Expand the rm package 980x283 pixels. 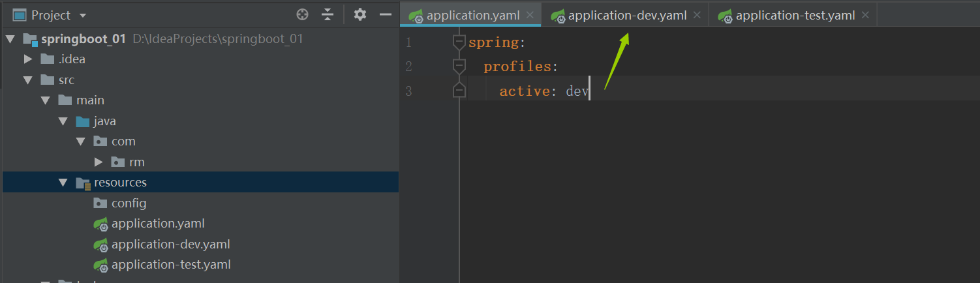(x=98, y=162)
